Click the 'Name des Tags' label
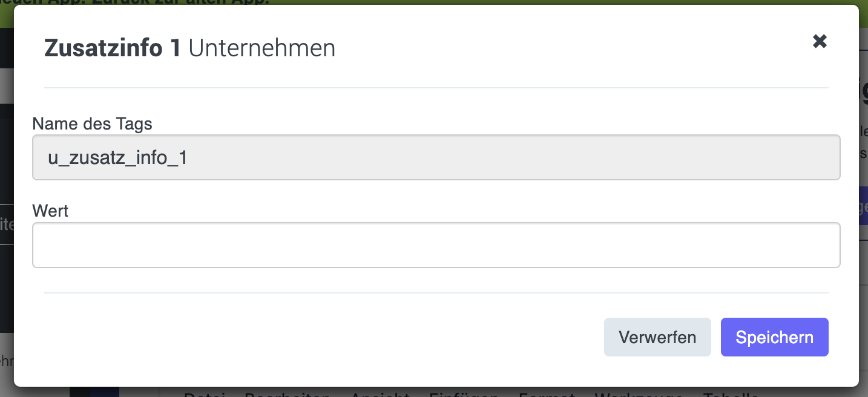This screenshot has height=397, width=868. coord(92,124)
